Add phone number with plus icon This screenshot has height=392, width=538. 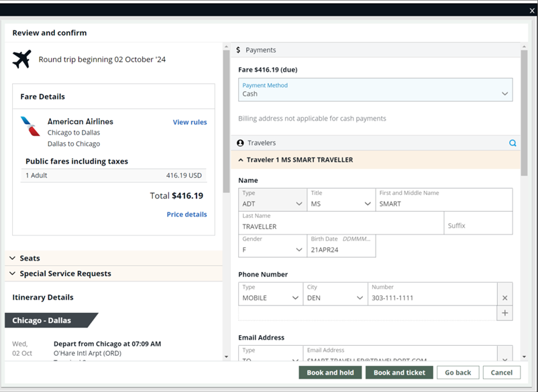click(505, 313)
